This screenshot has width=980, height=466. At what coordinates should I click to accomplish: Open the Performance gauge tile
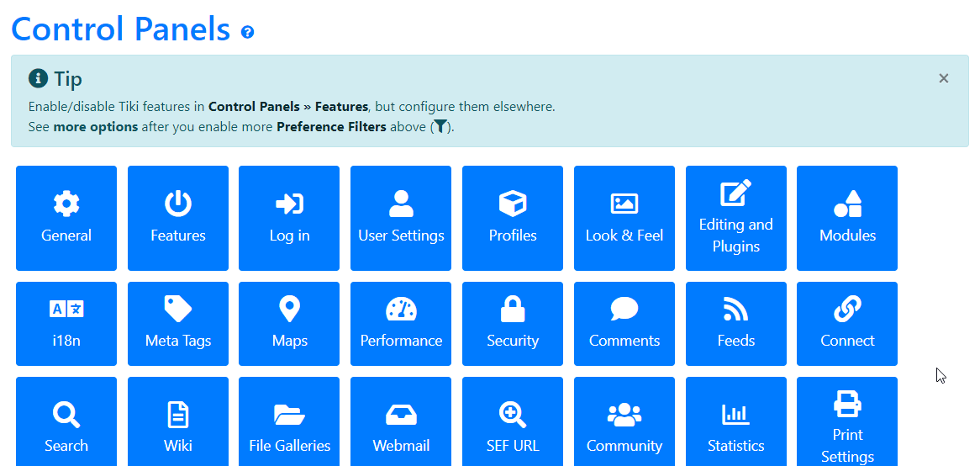click(x=401, y=324)
